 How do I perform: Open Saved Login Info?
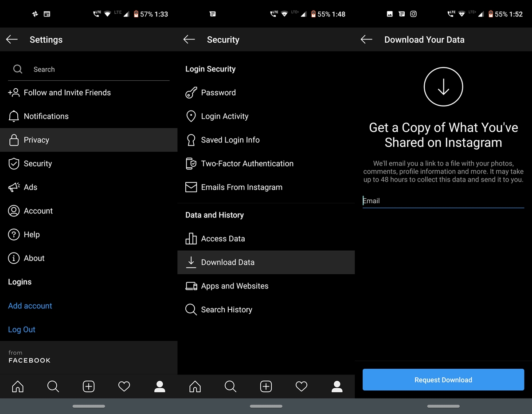(x=266, y=140)
